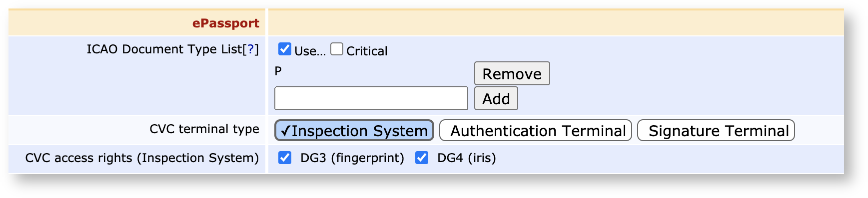The height and width of the screenshot is (198, 868).
Task: Click the DG4 (iris) label text
Action: 467,158
